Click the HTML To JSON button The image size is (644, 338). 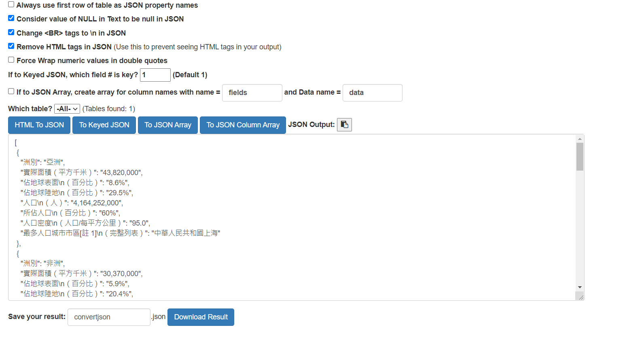tap(39, 125)
